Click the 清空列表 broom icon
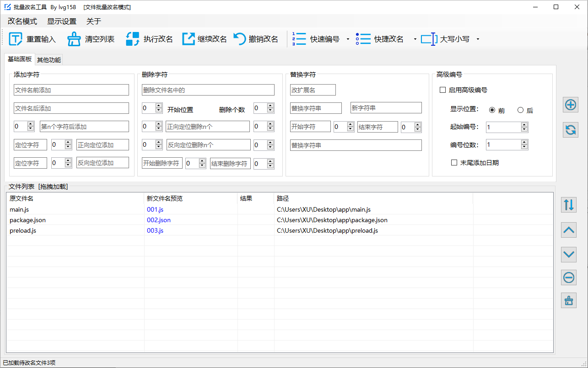This screenshot has height=368, width=588. click(74, 39)
